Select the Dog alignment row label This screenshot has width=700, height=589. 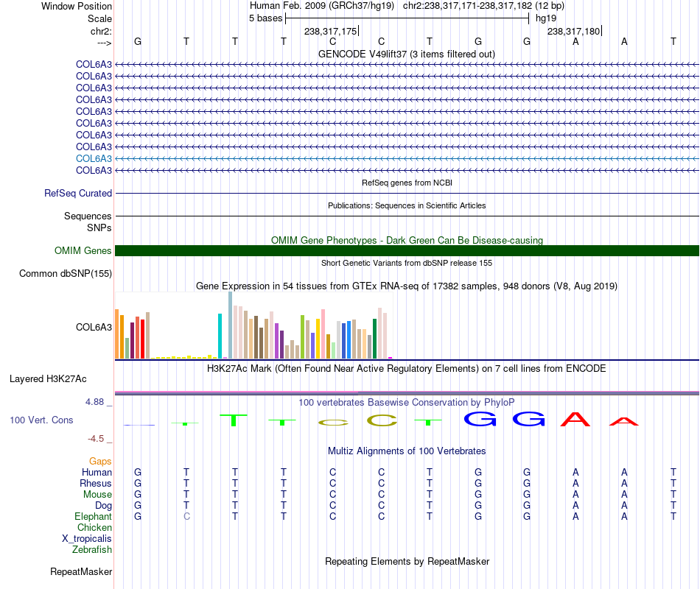(103, 505)
